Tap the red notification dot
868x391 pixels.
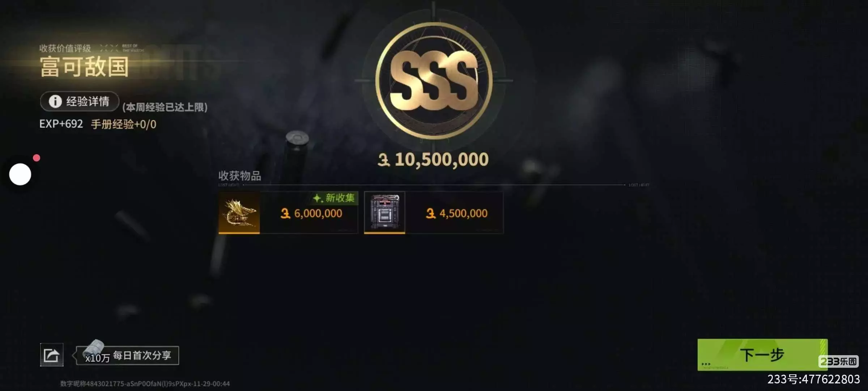click(x=37, y=158)
